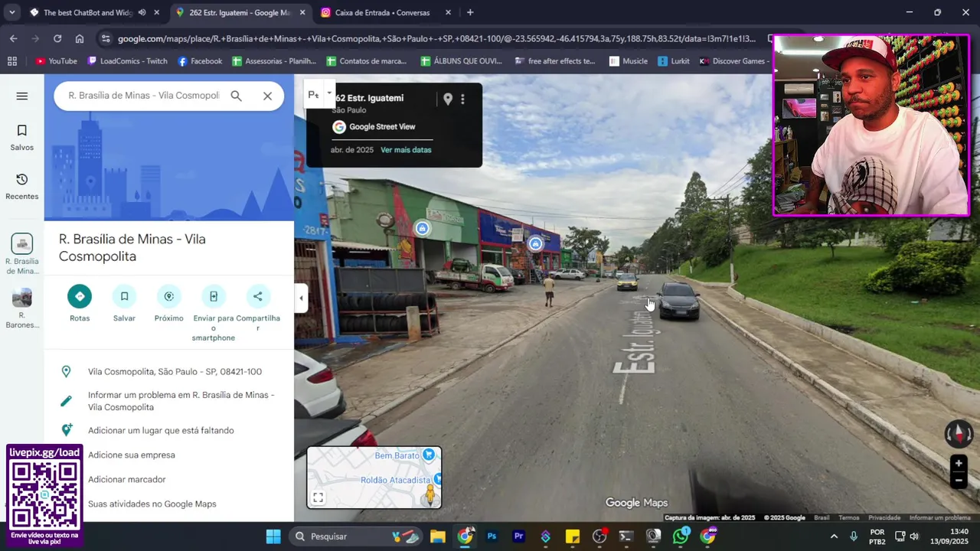980x551 pixels.
Task: Open WhatsApp from taskbar
Action: (681, 536)
